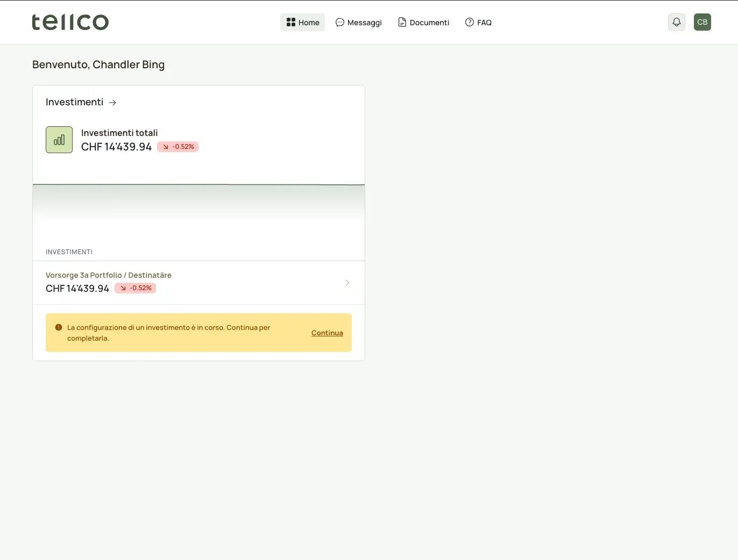Click the tellco logo

tap(70, 22)
